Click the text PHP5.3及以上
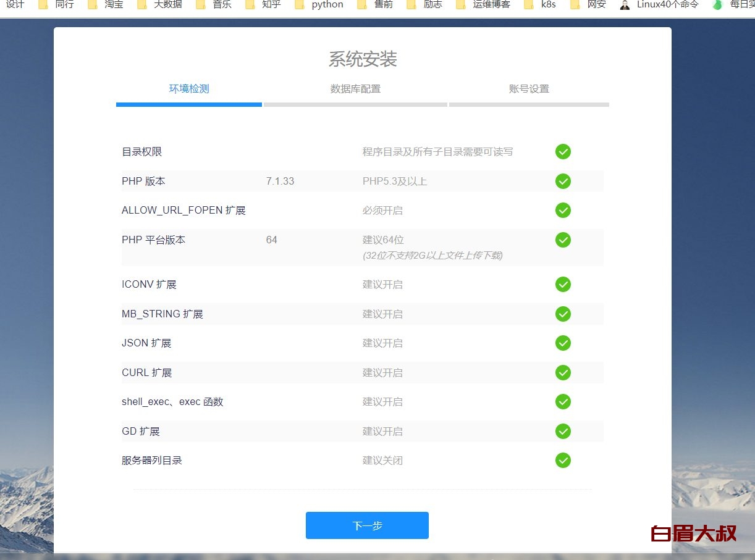 (x=395, y=182)
